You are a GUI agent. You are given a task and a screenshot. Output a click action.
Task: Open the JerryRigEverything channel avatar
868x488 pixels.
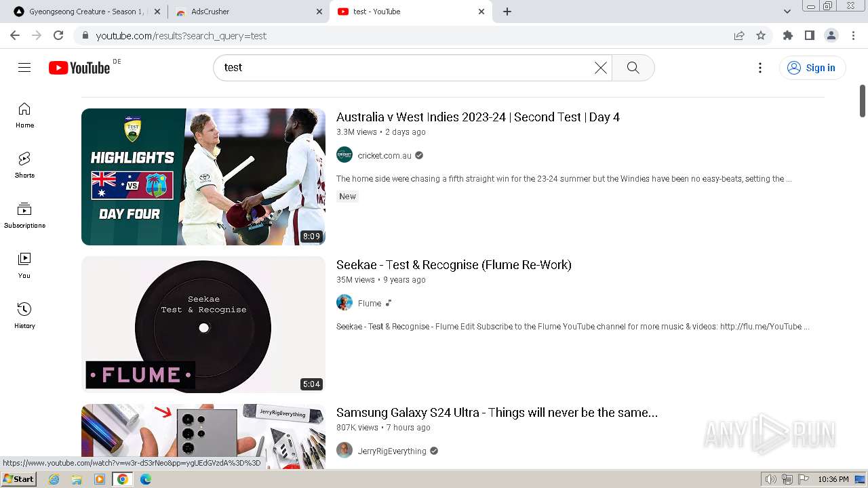pyautogui.click(x=344, y=451)
